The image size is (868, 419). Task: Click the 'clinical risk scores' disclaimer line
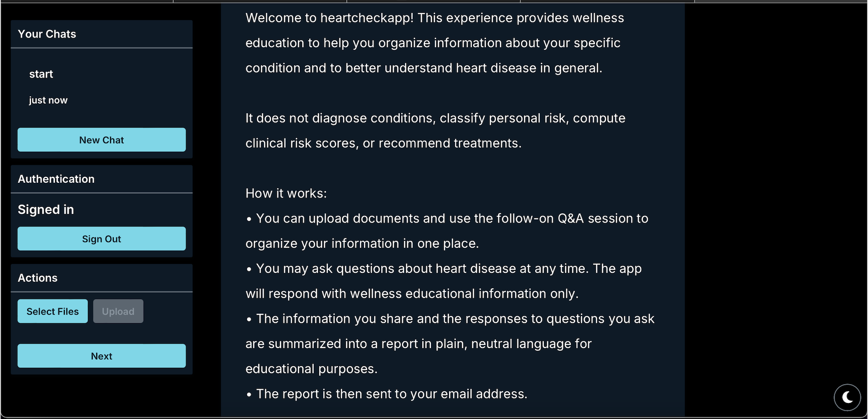pyautogui.click(x=383, y=143)
